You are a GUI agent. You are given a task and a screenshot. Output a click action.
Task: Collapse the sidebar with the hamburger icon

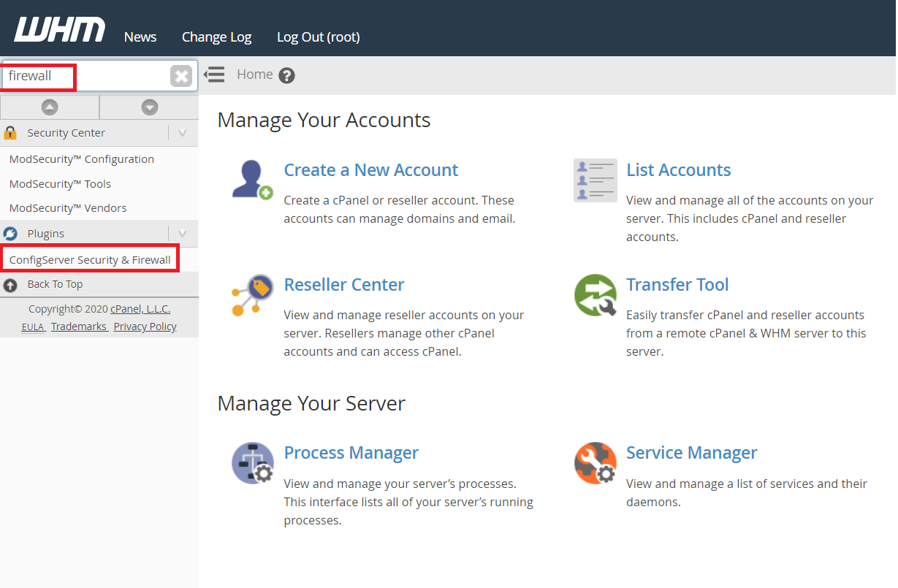pos(214,74)
